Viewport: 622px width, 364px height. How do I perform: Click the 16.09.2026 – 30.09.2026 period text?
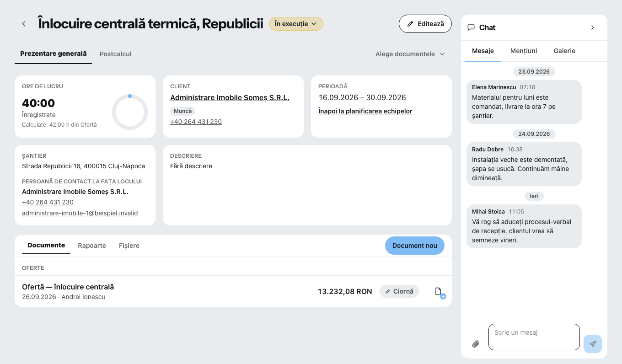point(362,97)
